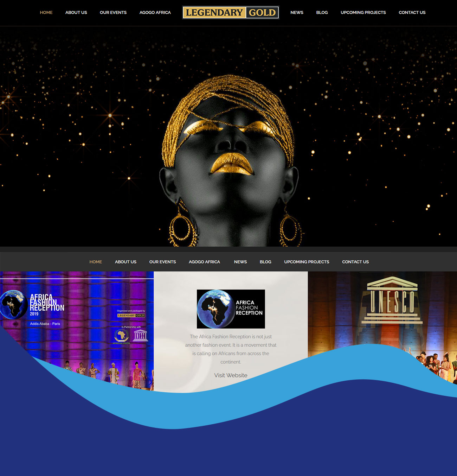
Task: Open About Us in the top header
Action: tap(76, 13)
